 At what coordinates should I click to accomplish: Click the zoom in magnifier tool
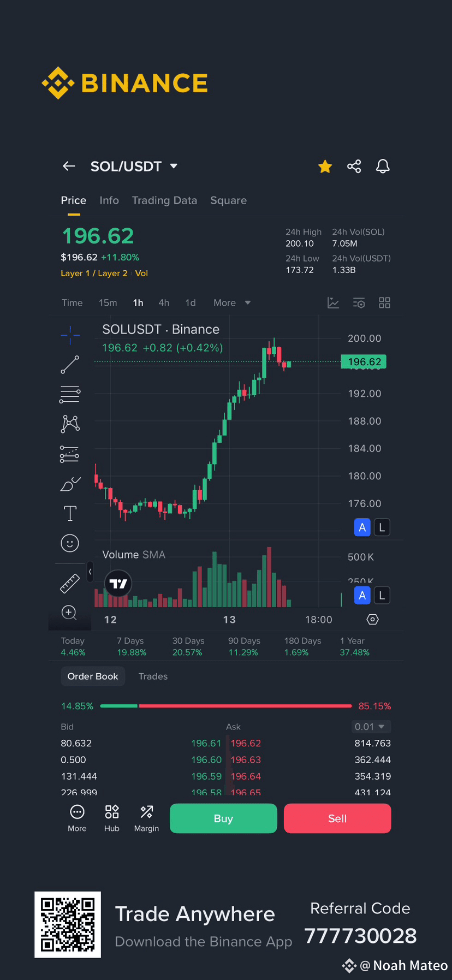pyautogui.click(x=69, y=612)
